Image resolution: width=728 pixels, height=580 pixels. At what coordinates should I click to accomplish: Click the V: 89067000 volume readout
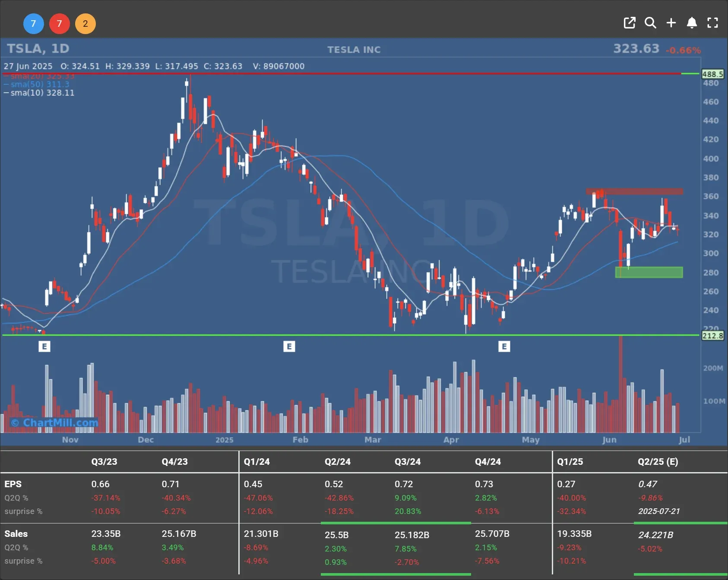pyautogui.click(x=279, y=66)
